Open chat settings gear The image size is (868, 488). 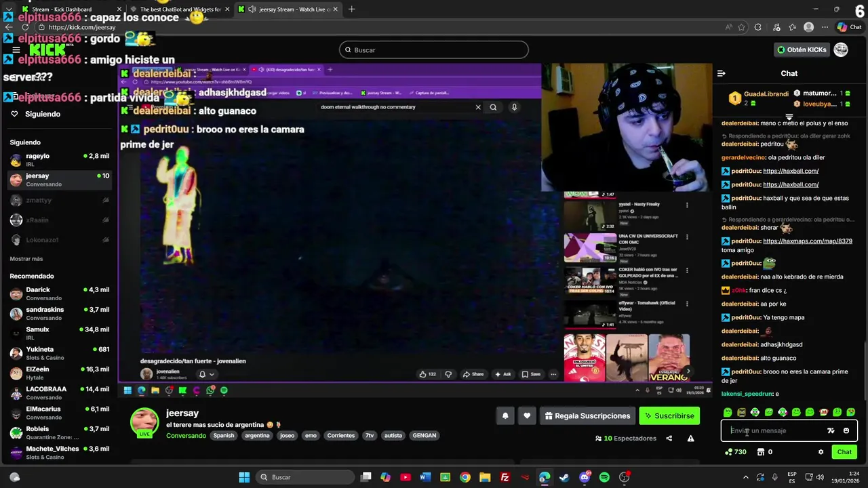click(821, 452)
